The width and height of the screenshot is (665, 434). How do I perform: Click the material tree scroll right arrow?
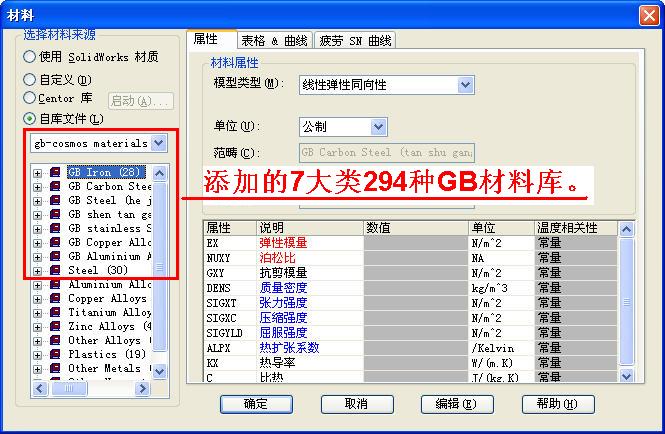pyautogui.click(x=142, y=388)
